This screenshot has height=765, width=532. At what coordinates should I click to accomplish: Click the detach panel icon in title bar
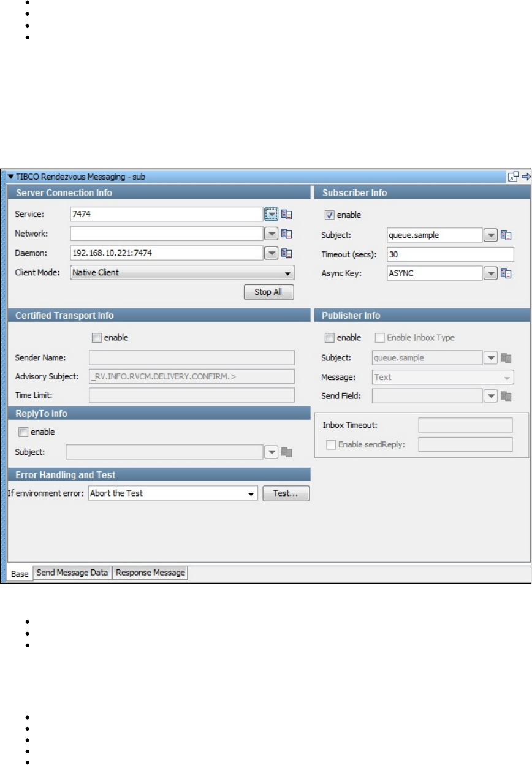coord(514,177)
